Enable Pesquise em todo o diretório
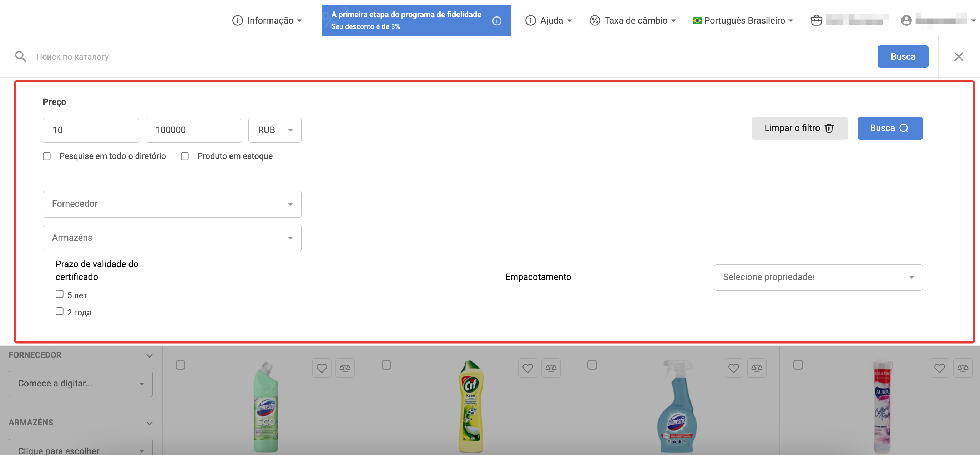The width and height of the screenshot is (980, 455). (x=47, y=156)
